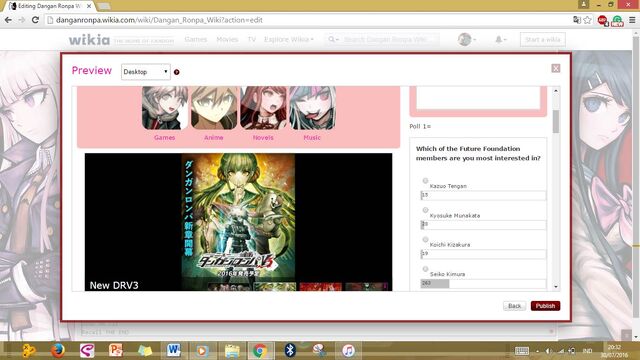
Task: Open Microsoft Word from taskbar
Action: [x=173, y=350]
